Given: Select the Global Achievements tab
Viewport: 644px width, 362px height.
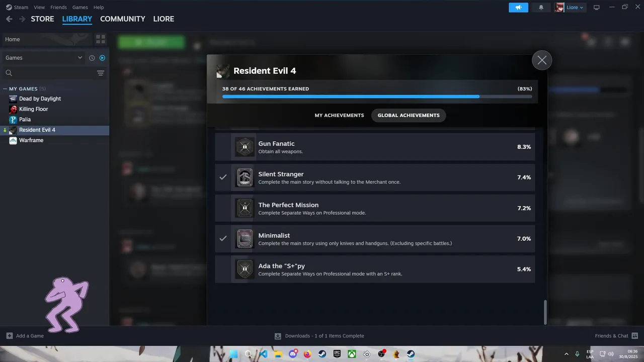Looking at the screenshot, I should [x=409, y=115].
